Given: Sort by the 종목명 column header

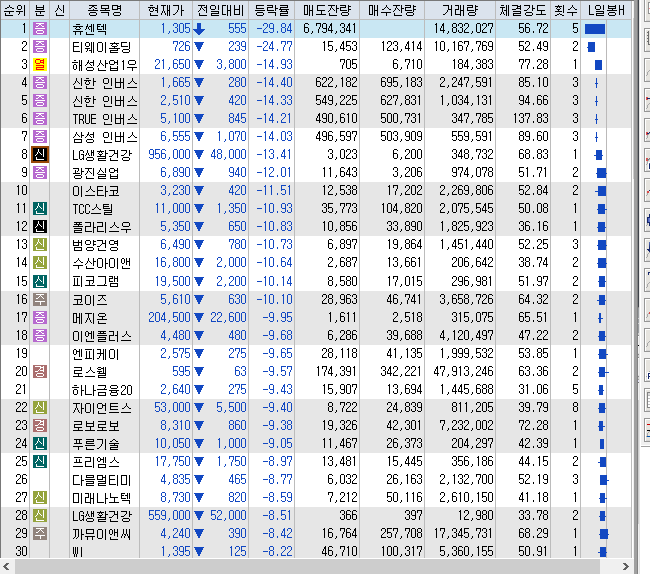Looking at the screenshot, I should pos(104,10).
